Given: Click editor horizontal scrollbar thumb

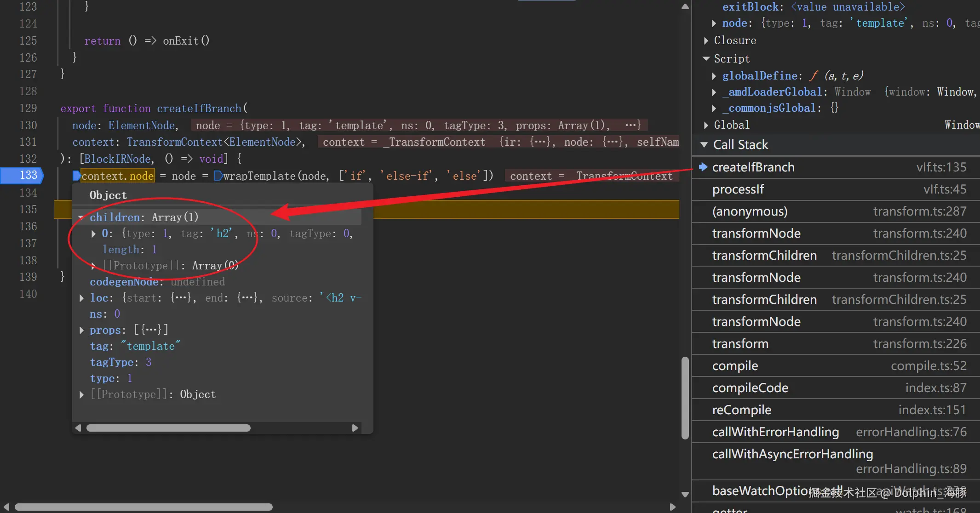Looking at the screenshot, I should point(143,507).
